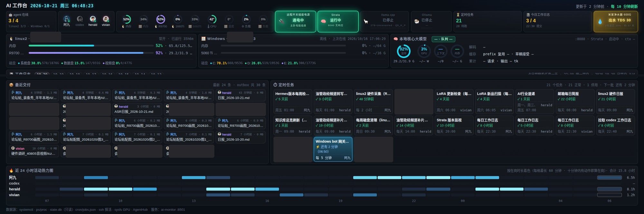Click the 阿九 agent avatar
This screenshot has height=214, width=644.
tap(67, 19)
